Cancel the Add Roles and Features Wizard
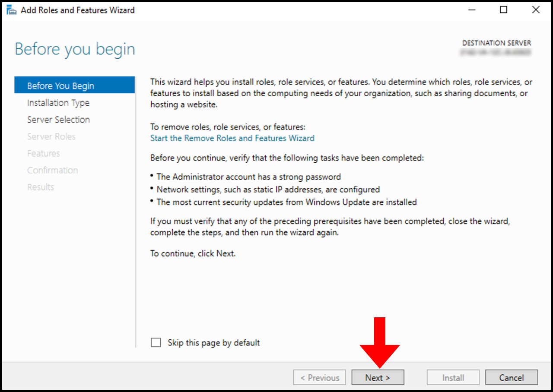553x392 pixels. tap(511, 377)
